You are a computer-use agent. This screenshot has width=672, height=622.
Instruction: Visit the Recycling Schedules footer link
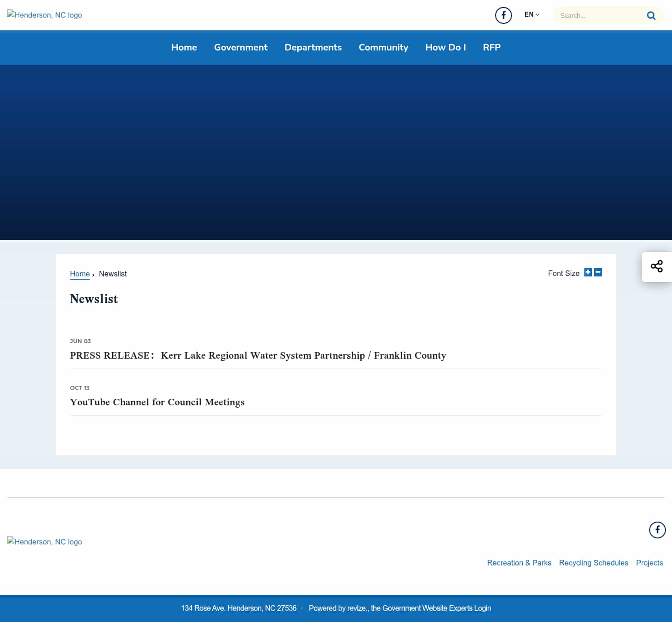(x=594, y=563)
